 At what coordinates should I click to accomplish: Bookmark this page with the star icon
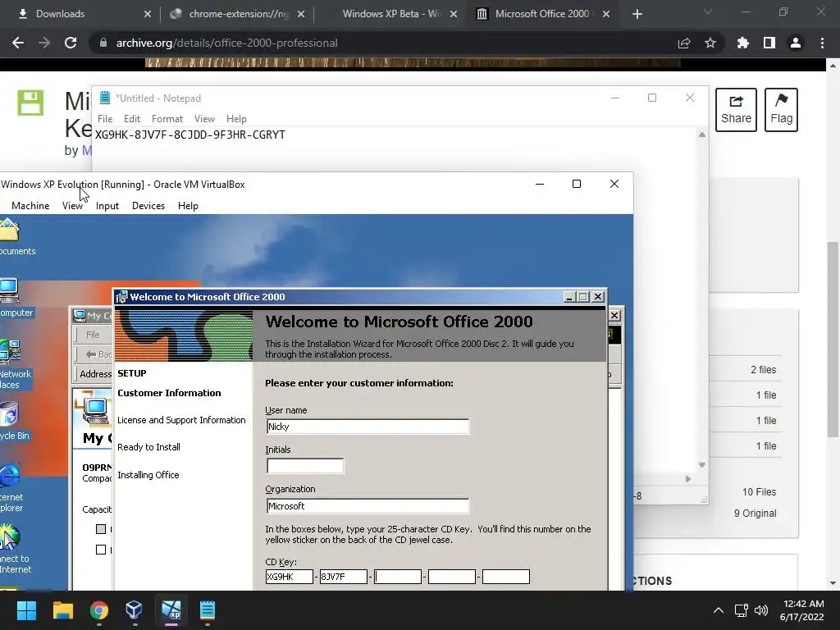[710, 43]
